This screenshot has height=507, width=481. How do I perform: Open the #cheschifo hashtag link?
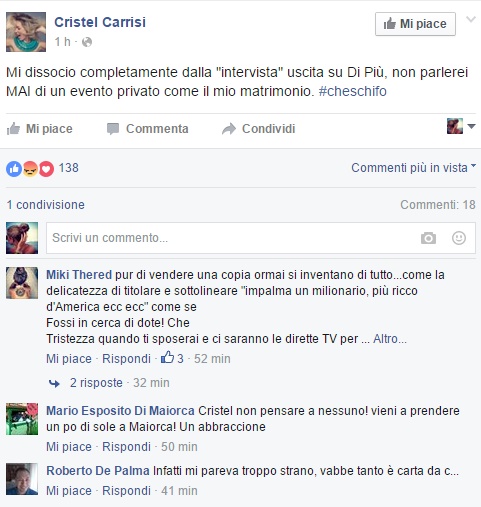352,91
